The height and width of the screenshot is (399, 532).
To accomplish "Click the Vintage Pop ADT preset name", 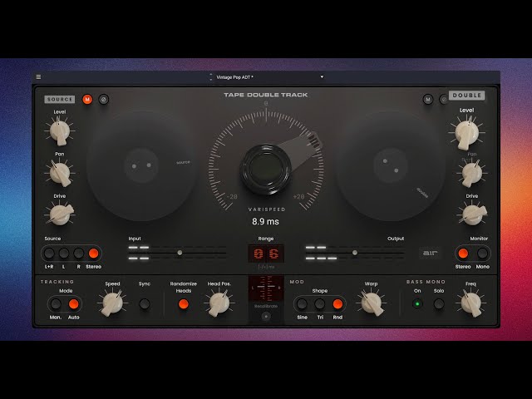I will coord(234,77).
